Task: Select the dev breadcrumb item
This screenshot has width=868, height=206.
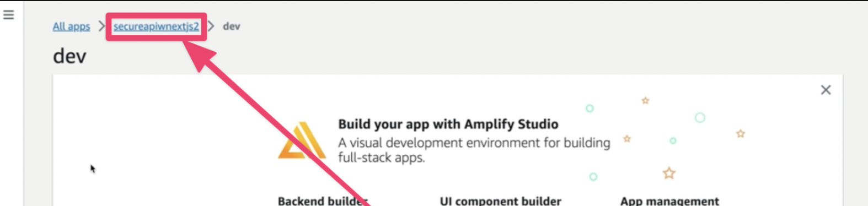Action: pos(231,26)
